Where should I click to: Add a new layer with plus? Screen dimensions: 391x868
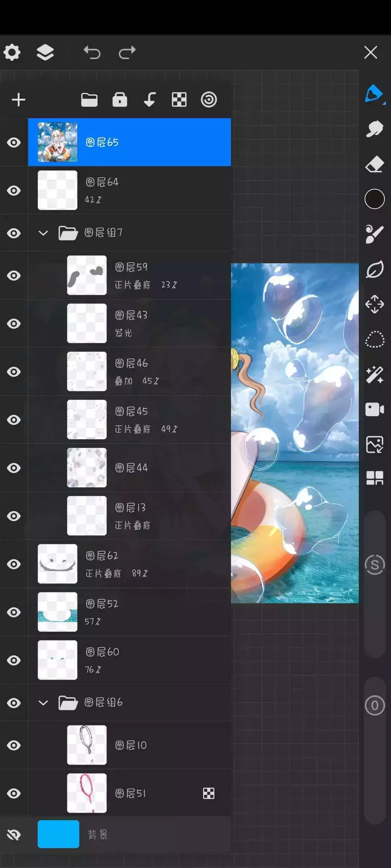tap(18, 99)
